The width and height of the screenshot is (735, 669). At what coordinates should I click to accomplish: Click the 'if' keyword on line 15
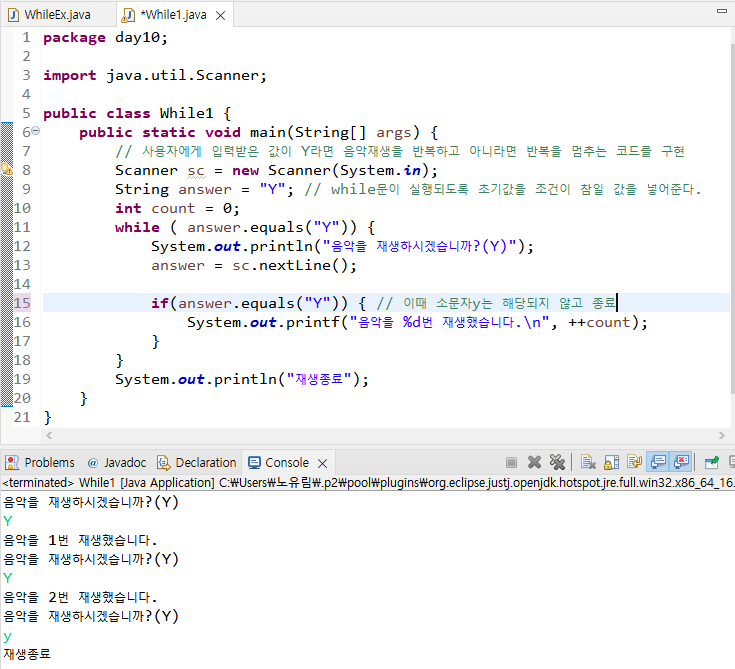click(x=159, y=303)
